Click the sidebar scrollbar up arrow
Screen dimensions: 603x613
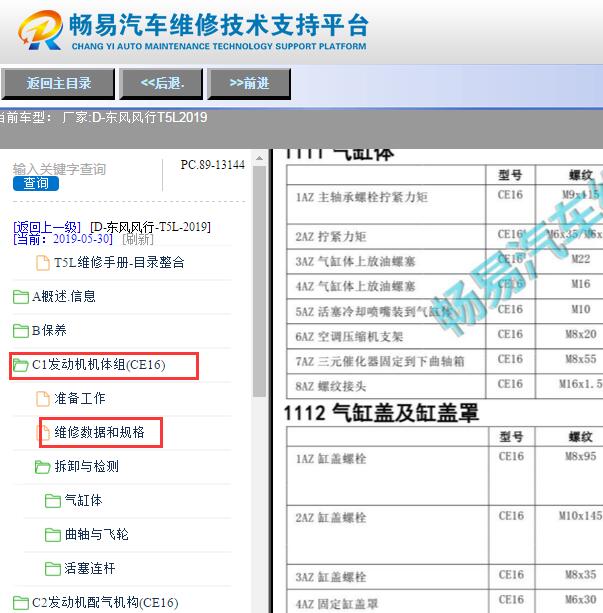(x=259, y=158)
